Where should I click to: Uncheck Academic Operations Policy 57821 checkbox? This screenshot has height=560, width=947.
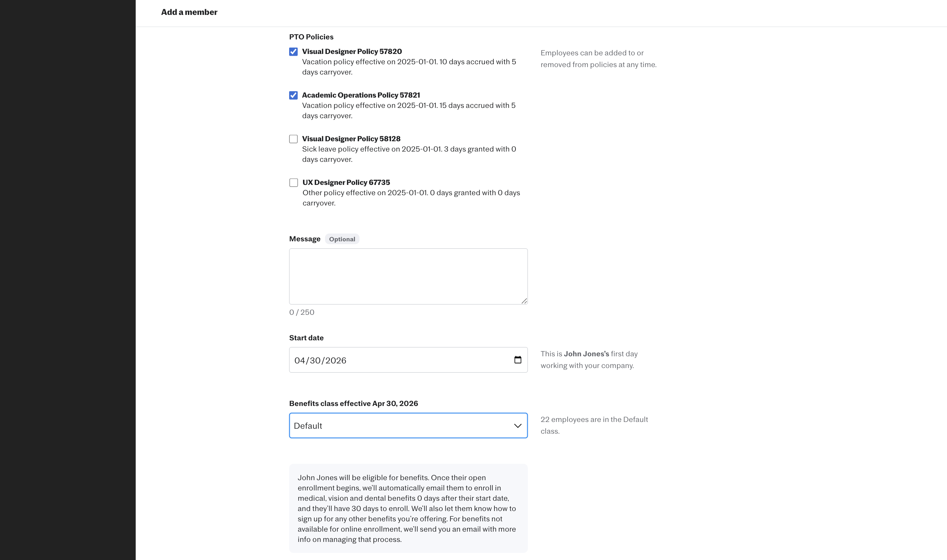click(293, 95)
